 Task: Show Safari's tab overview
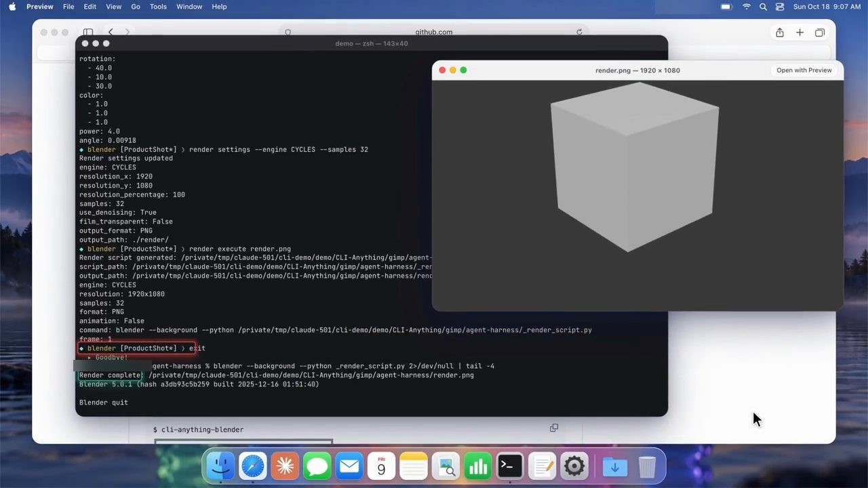click(820, 33)
